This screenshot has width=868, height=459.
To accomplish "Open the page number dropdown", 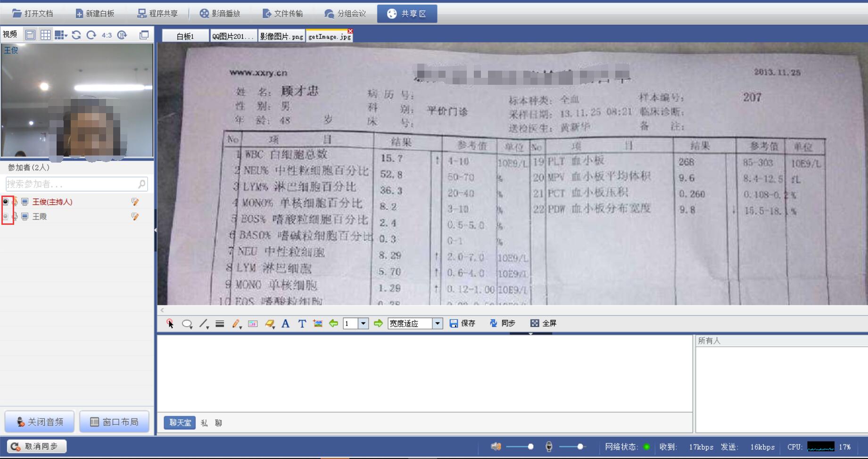I will 363,323.
